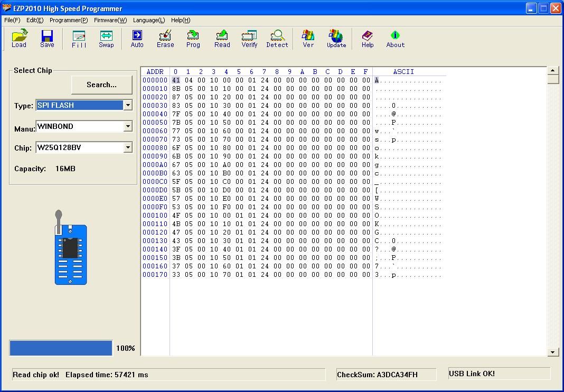Viewport: 564px width, 392px height.
Task: Expand the Chip dropdown showing W25Q128BV
Action: (x=128, y=148)
